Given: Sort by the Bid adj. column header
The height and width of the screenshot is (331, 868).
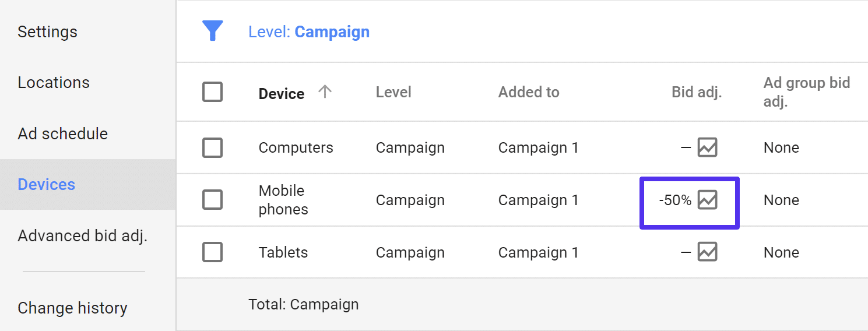Looking at the screenshot, I should pos(696,92).
